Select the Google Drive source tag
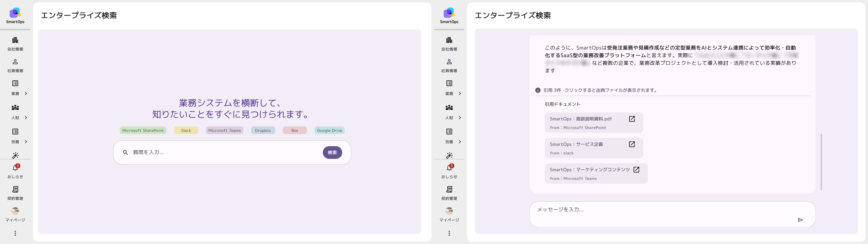This screenshot has height=244, width=868. (329, 131)
